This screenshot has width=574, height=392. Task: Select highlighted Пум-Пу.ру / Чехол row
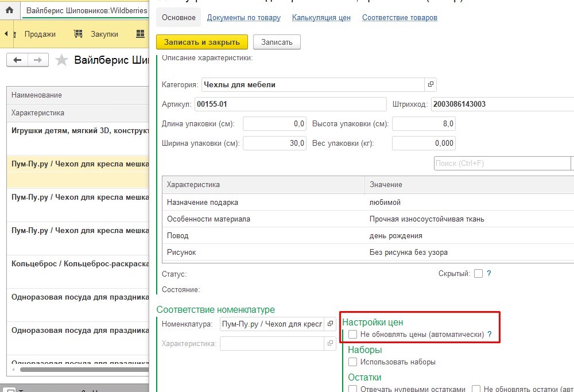pos(77,172)
